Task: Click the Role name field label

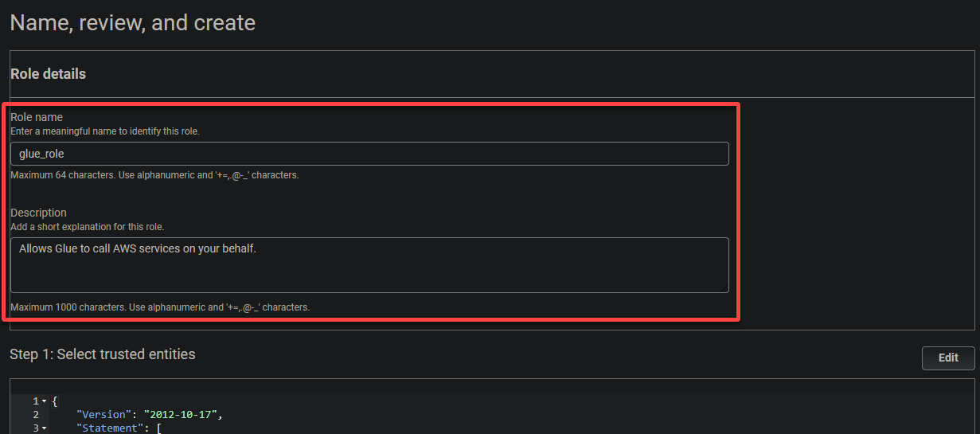Action: tap(37, 117)
